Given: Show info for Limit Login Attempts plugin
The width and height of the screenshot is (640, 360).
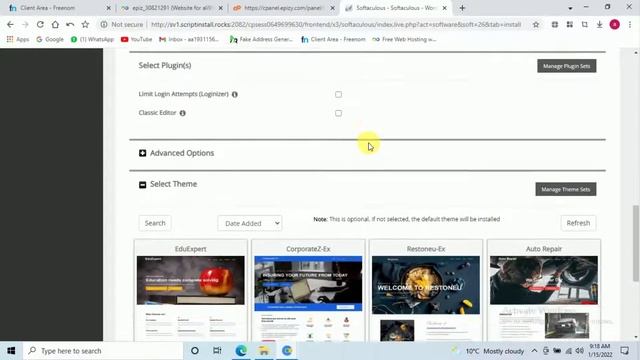Looking at the screenshot, I should (235, 94).
